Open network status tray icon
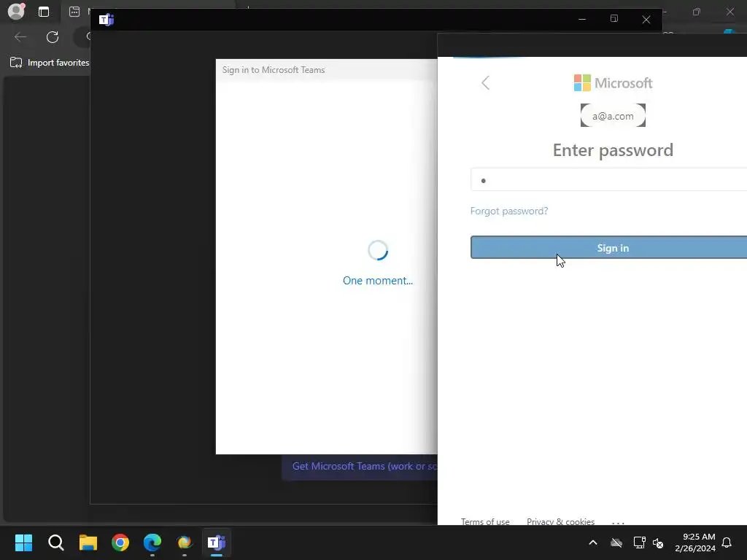The width and height of the screenshot is (747, 560). click(639, 542)
